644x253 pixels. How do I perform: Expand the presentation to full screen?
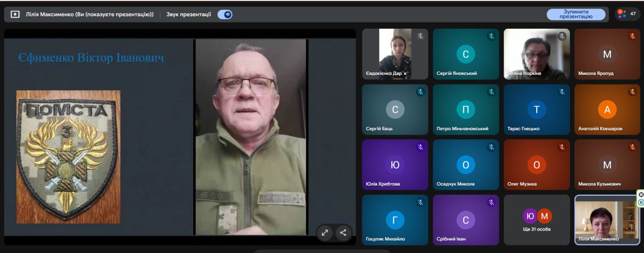pyautogui.click(x=325, y=232)
